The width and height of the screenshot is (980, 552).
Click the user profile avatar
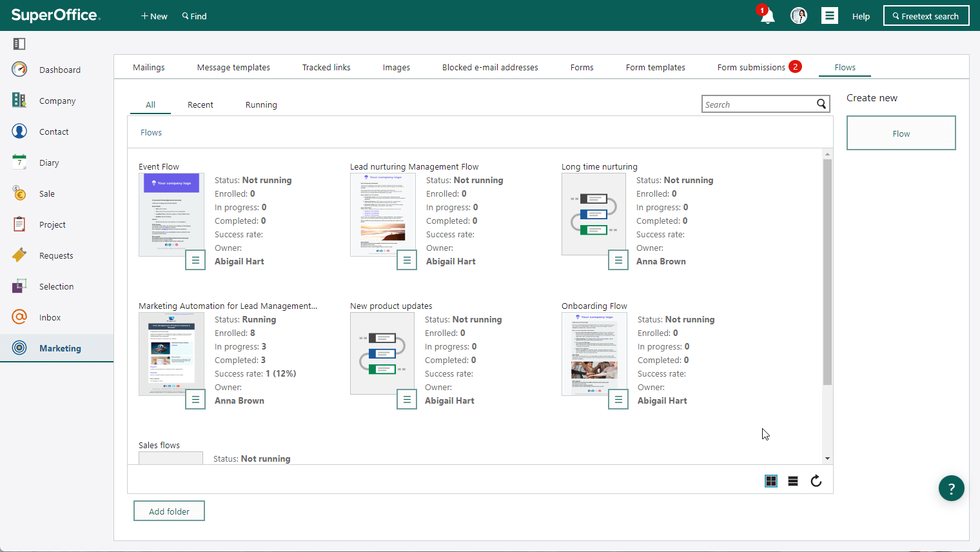[799, 15]
